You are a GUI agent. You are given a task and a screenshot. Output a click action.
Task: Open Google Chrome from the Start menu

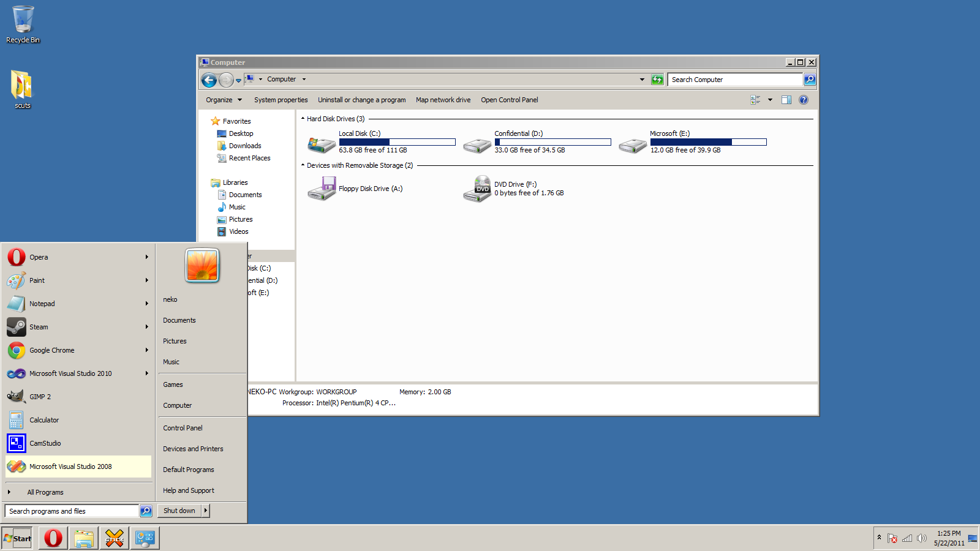[x=78, y=350]
